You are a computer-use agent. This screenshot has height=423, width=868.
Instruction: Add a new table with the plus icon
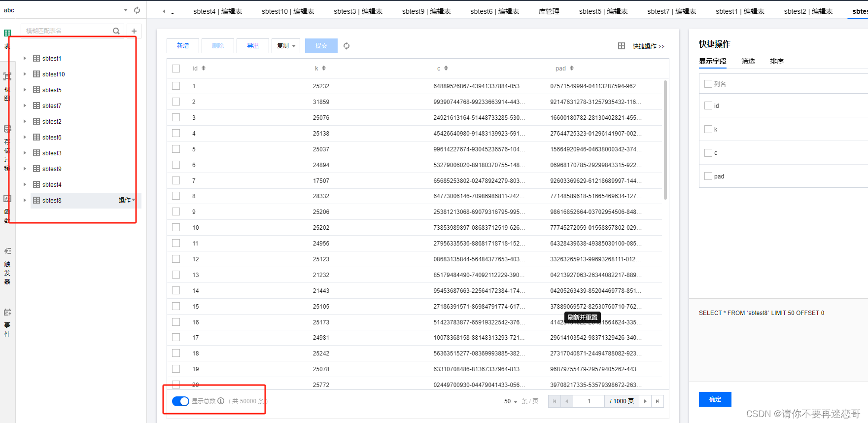pyautogui.click(x=134, y=31)
